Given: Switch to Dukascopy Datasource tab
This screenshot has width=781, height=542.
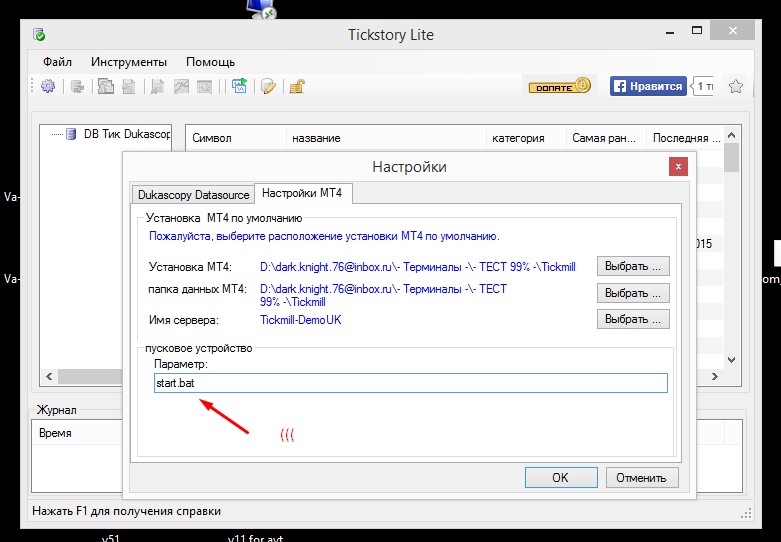Looking at the screenshot, I should coord(193,195).
